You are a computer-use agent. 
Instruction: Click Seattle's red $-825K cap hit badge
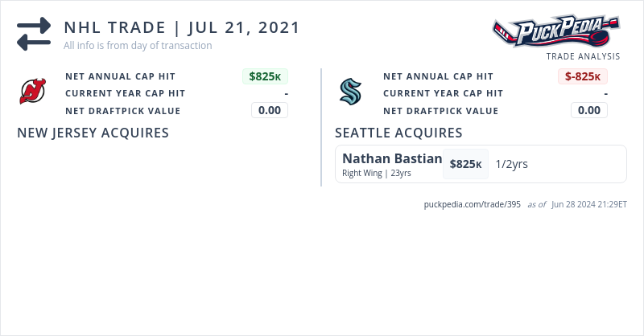(583, 76)
